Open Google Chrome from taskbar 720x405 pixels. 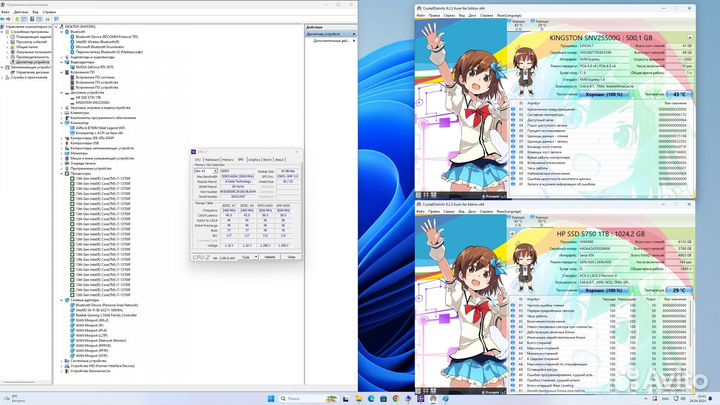(395, 399)
